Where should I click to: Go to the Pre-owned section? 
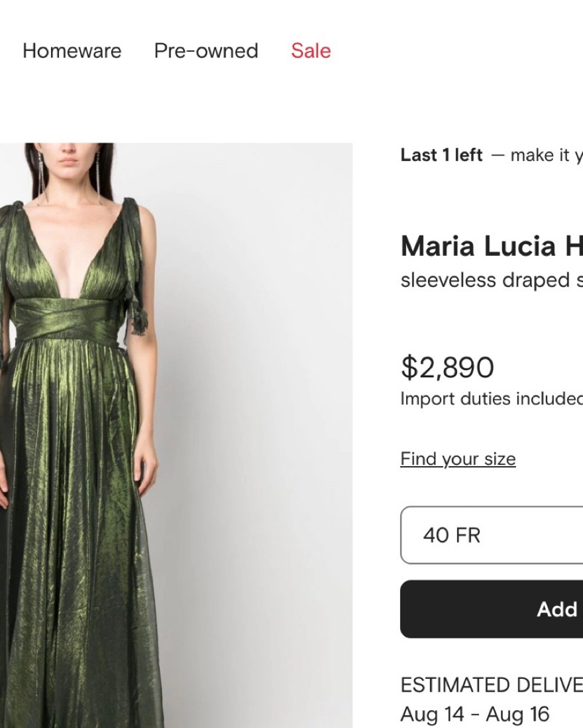coord(206,51)
